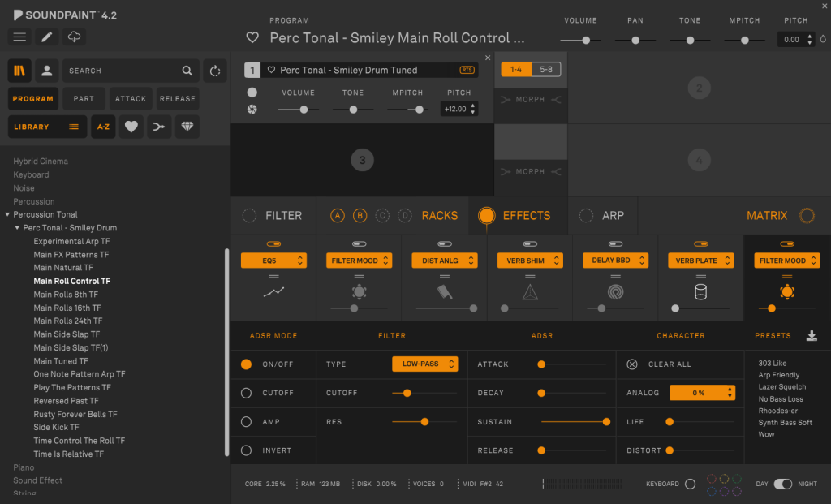Viewport: 831px width, 504px height.
Task: Click the pencil edit icon
Action: pos(46,37)
